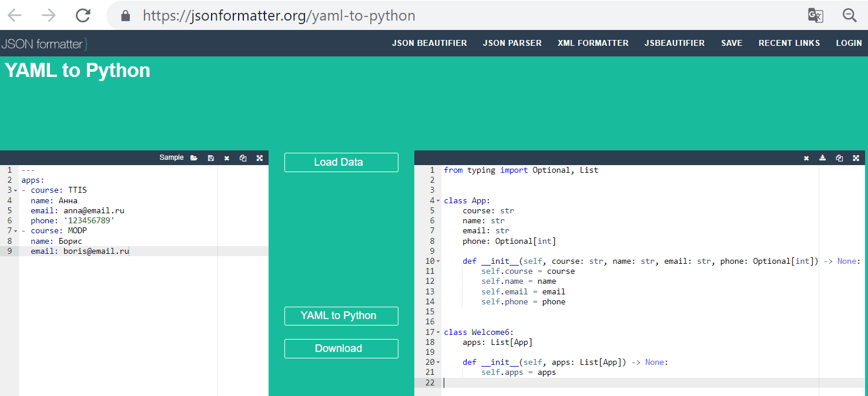This screenshot has width=868, height=396.
Task: Click 'self.course = course' line in output
Action: point(528,271)
